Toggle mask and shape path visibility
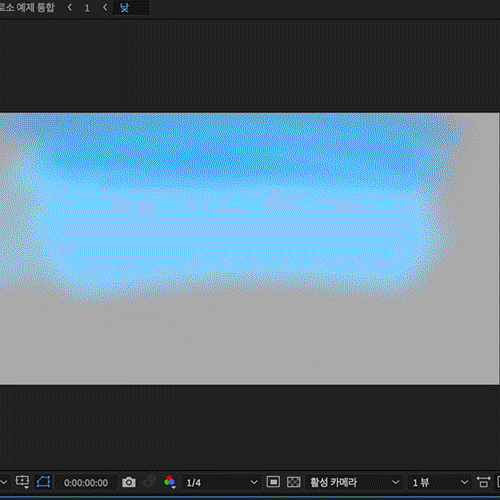This screenshot has height=500, width=500. pos(43,482)
